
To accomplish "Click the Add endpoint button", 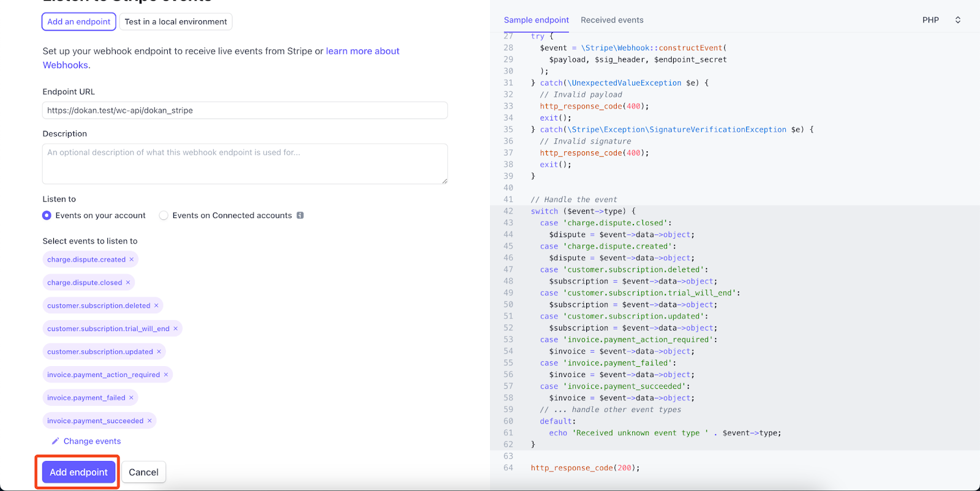I will click(x=78, y=472).
